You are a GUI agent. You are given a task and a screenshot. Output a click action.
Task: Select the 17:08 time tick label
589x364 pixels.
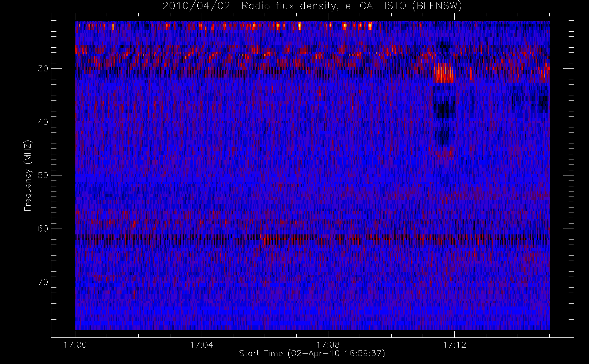click(x=328, y=345)
